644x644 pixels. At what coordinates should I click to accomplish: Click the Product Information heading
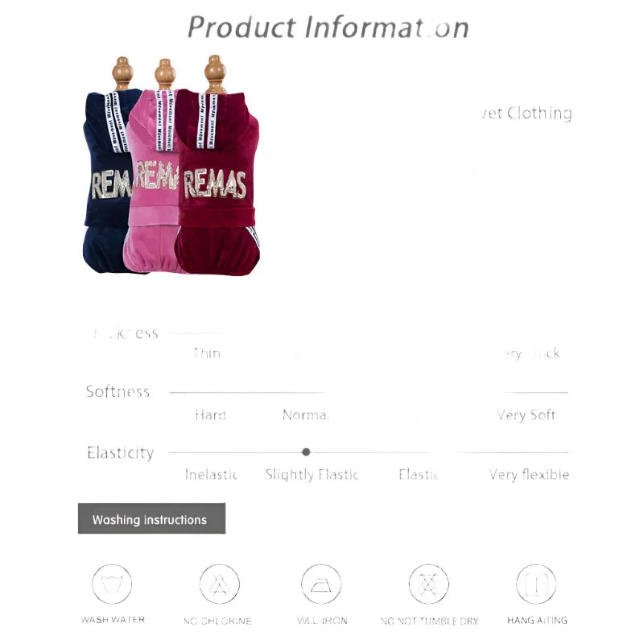pyautogui.click(x=328, y=27)
